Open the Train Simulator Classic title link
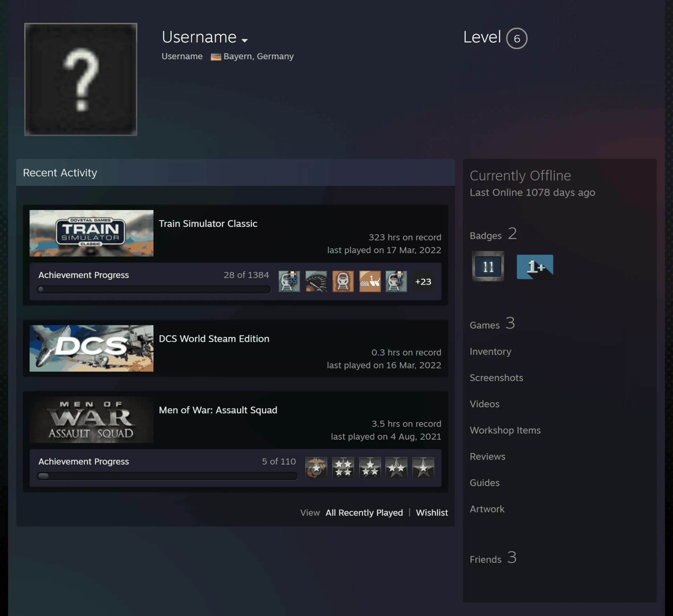This screenshot has width=673, height=616. click(208, 224)
